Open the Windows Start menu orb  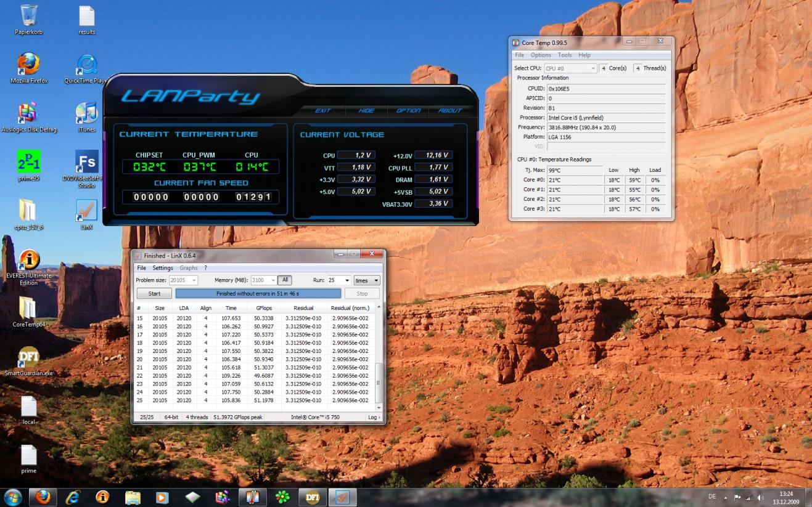point(13,497)
